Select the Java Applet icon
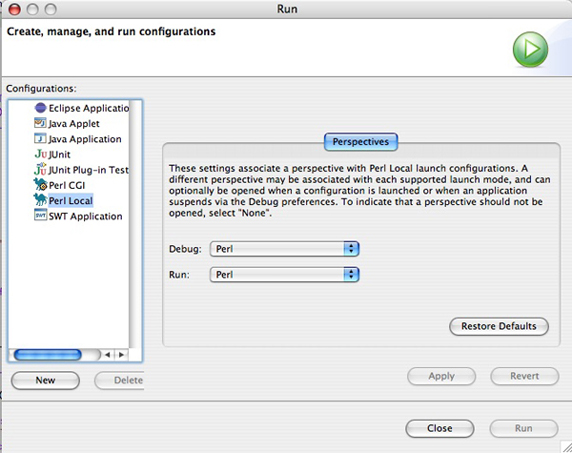572x453 pixels. [x=40, y=123]
